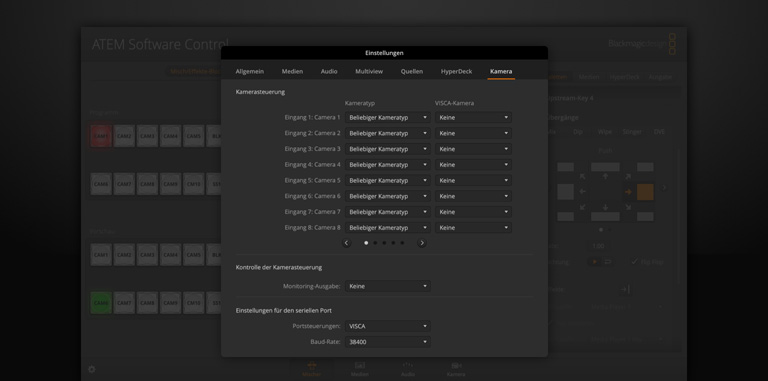Choose push direction left arrow
The width and height of the screenshot is (768, 381).
tap(582, 191)
